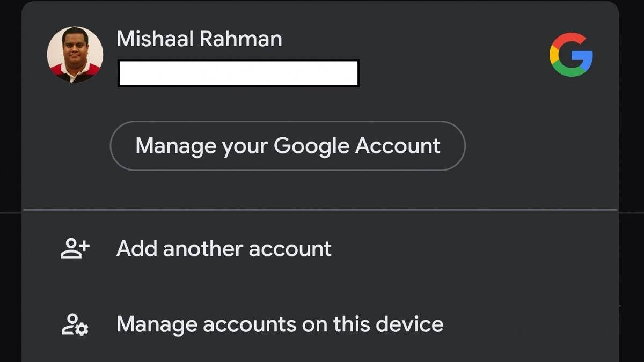Click the dark strip left of the panel

(11, 161)
